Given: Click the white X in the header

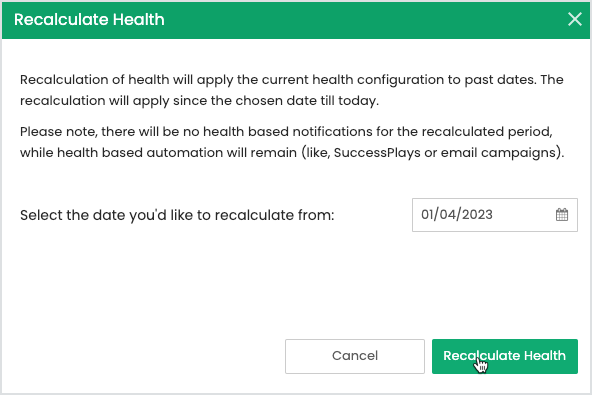Looking at the screenshot, I should click(575, 19).
